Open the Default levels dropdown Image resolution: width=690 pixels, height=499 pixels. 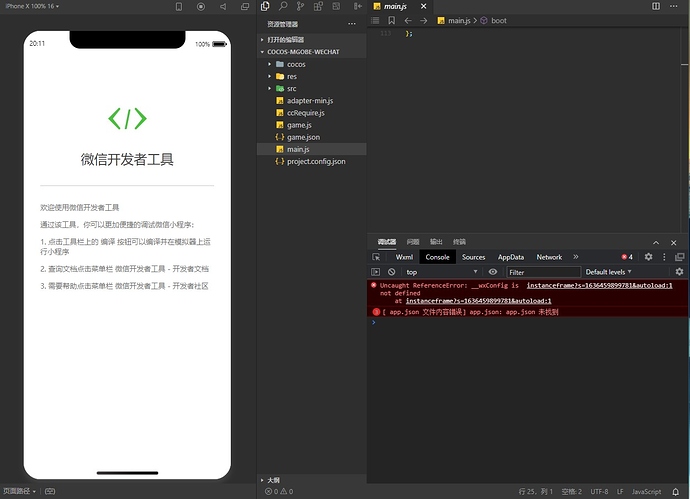point(608,272)
